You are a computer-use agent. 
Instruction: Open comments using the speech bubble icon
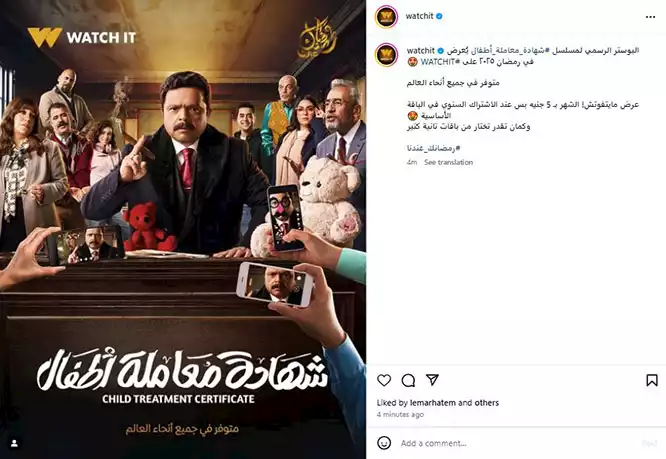[x=408, y=380]
